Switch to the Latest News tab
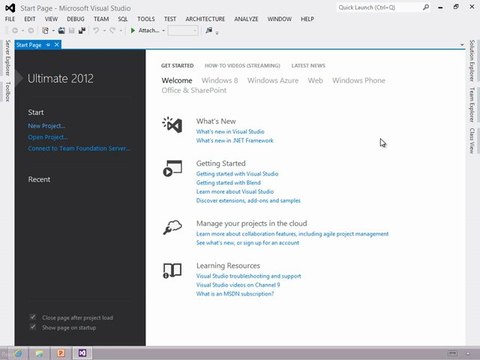This screenshot has width=480, height=360. (308, 66)
